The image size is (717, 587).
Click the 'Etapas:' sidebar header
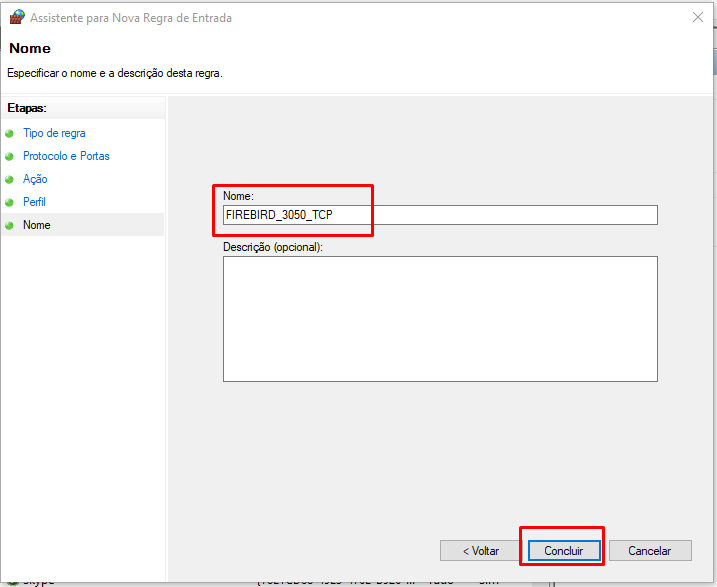click(28, 107)
